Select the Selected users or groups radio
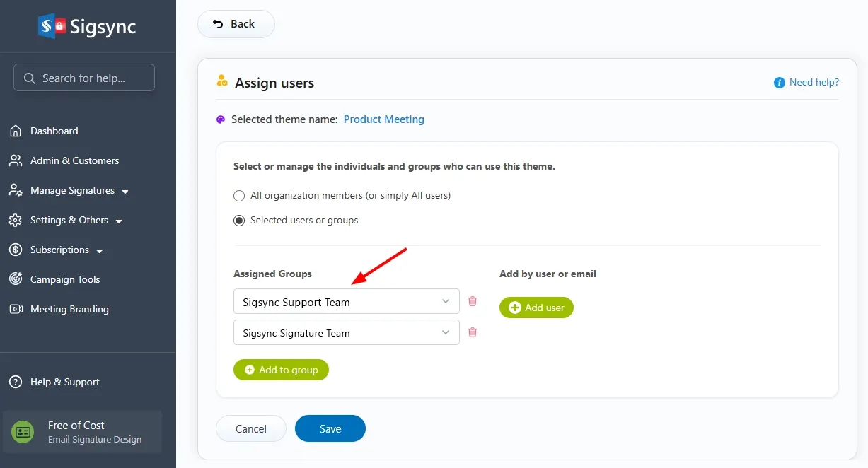This screenshot has height=468, width=868. coord(239,221)
